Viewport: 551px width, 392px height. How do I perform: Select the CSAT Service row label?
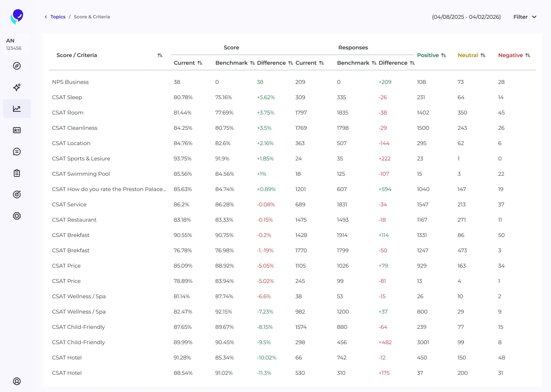(x=69, y=204)
